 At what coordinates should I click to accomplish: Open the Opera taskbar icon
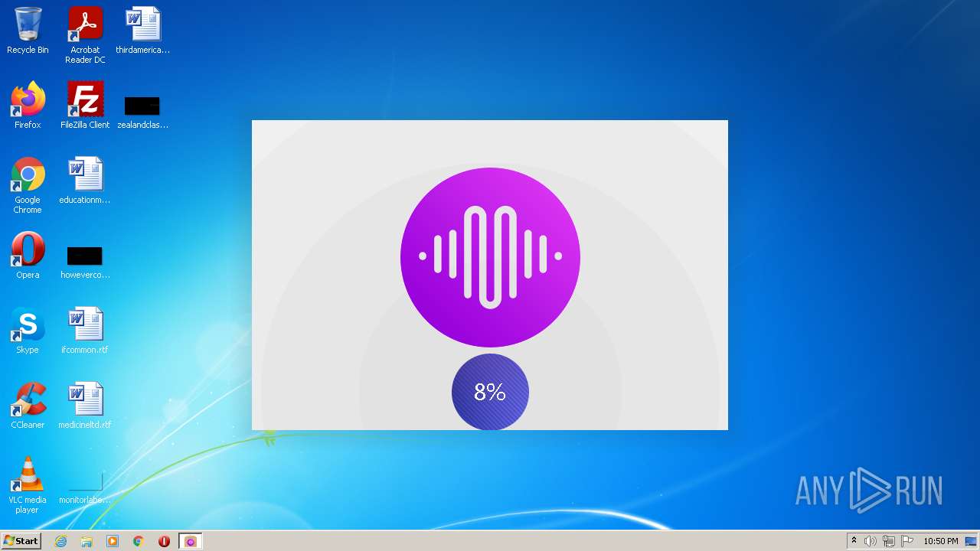click(x=164, y=541)
